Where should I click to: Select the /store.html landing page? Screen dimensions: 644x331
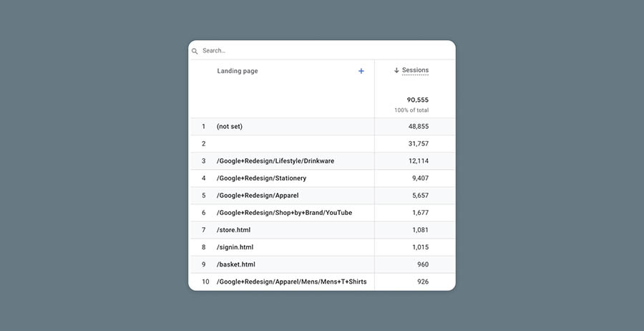click(x=233, y=230)
